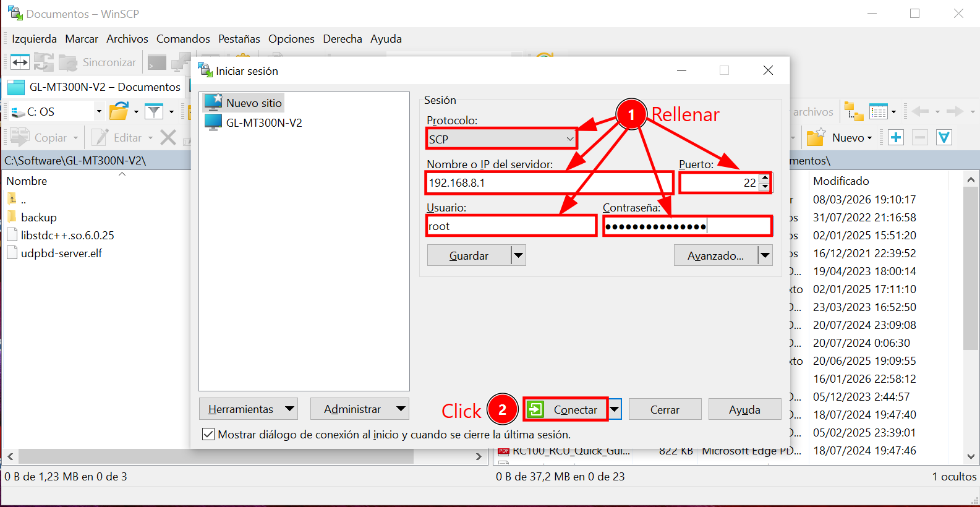The width and height of the screenshot is (980, 507).
Task: Click the view style list icon in right panel
Action: tap(879, 111)
